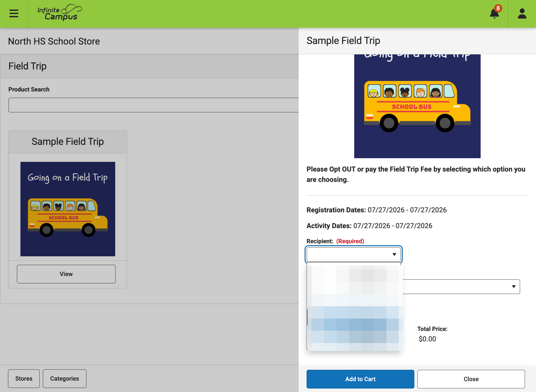
Task: Open the hamburger navigation menu
Action: coord(14,13)
